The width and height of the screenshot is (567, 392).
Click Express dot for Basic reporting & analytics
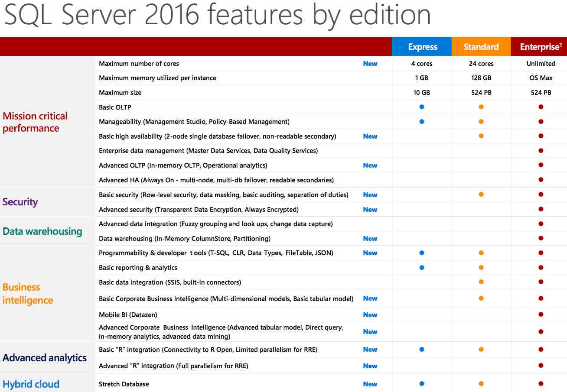[x=422, y=267]
